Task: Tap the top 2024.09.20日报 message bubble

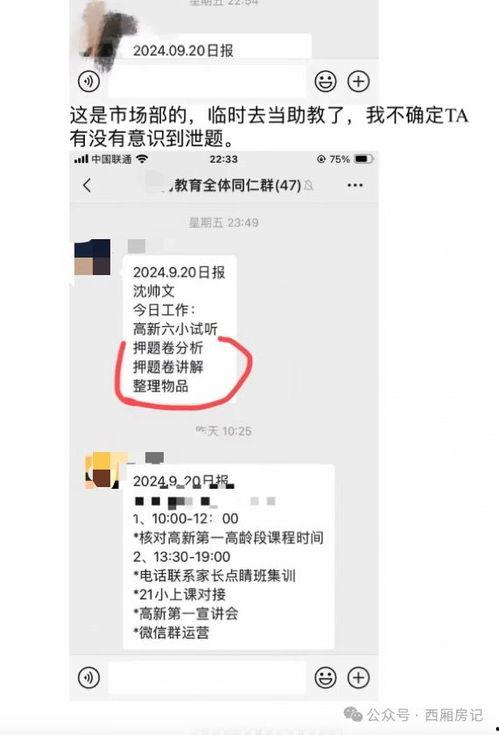Action: point(216,47)
